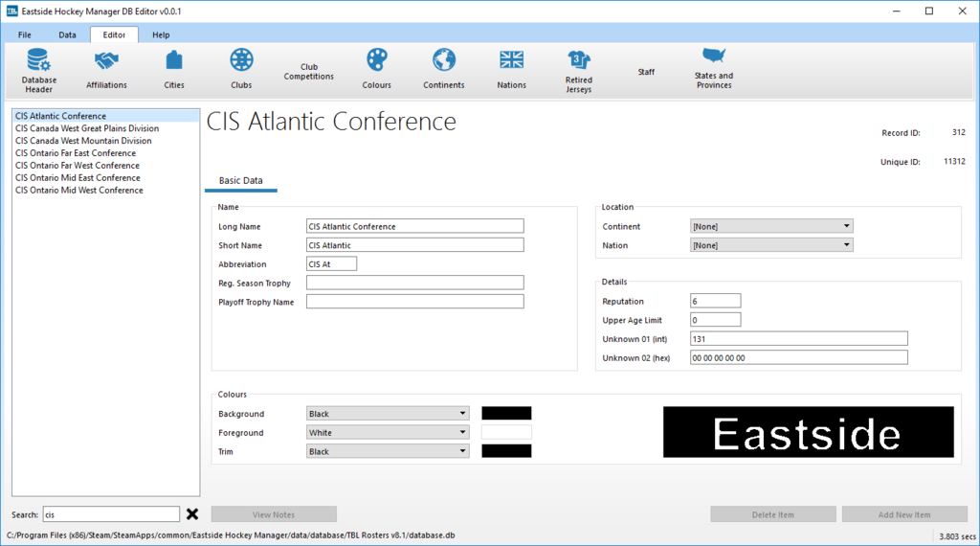Click the Foreground white colour swatch
Viewport: 980px width, 546px height.
506,432
